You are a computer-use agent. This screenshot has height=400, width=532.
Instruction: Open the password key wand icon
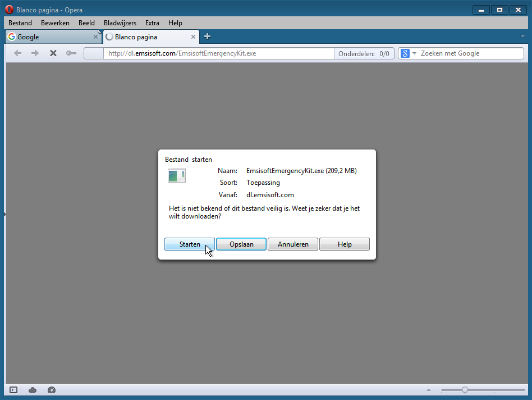pyautogui.click(x=71, y=53)
